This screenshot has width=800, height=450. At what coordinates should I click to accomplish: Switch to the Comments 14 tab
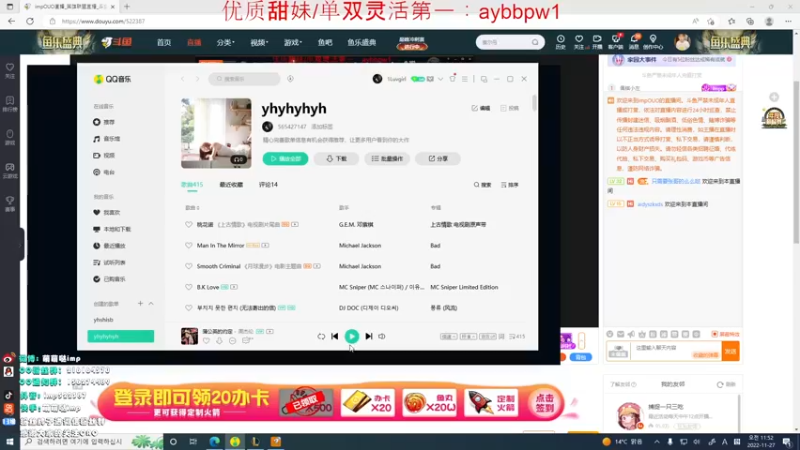pyautogui.click(x=268, y=185)
